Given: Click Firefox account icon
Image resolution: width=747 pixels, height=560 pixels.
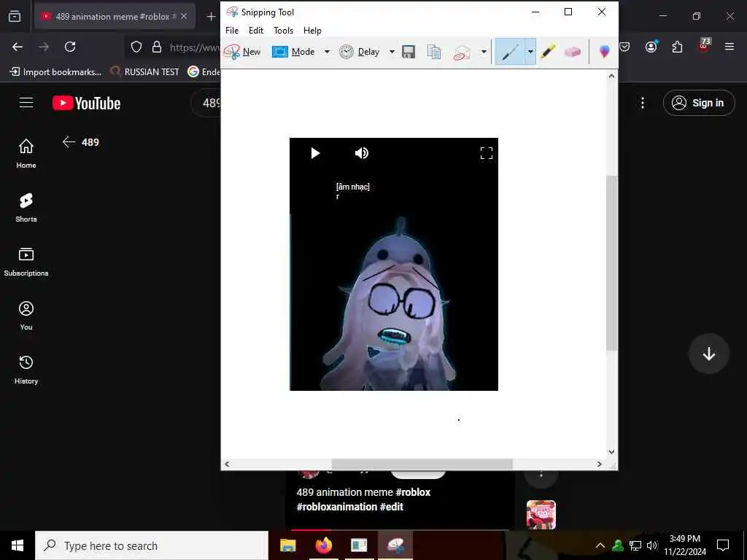Looking at the screenshot, I should pyautogui.click(x=651, y=47).
